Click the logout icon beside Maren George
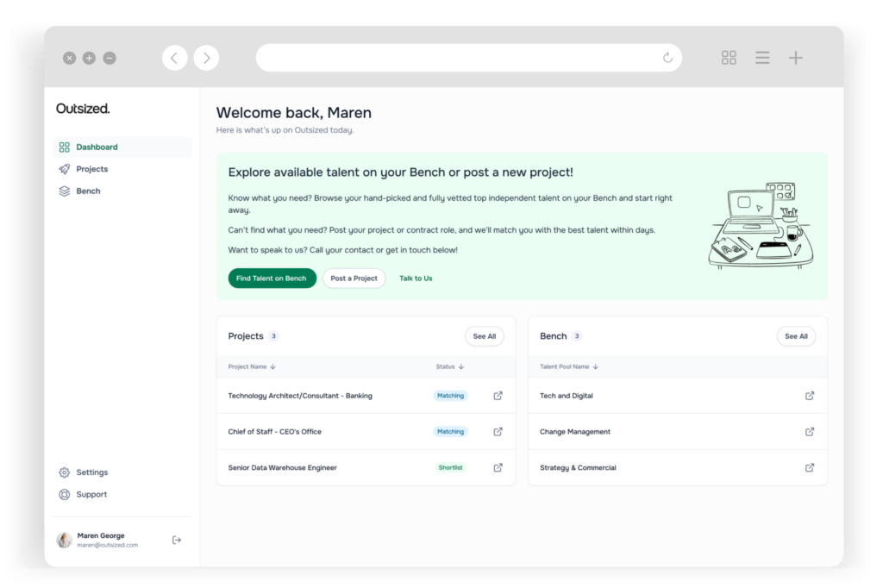This screenshot has width=883, height=588. tap(177, 540)
